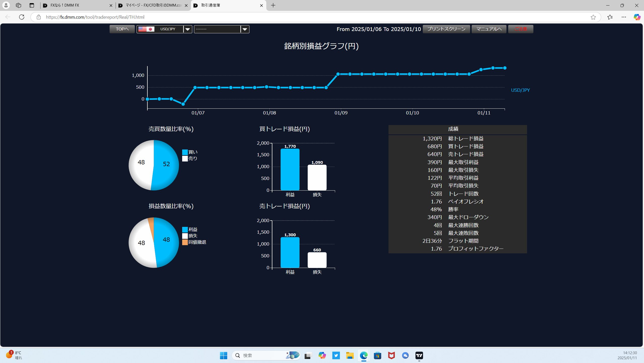Open the Copilot icon in browser toolbar
This screenshot has height=363, width=644.
[x=637, y=17]
